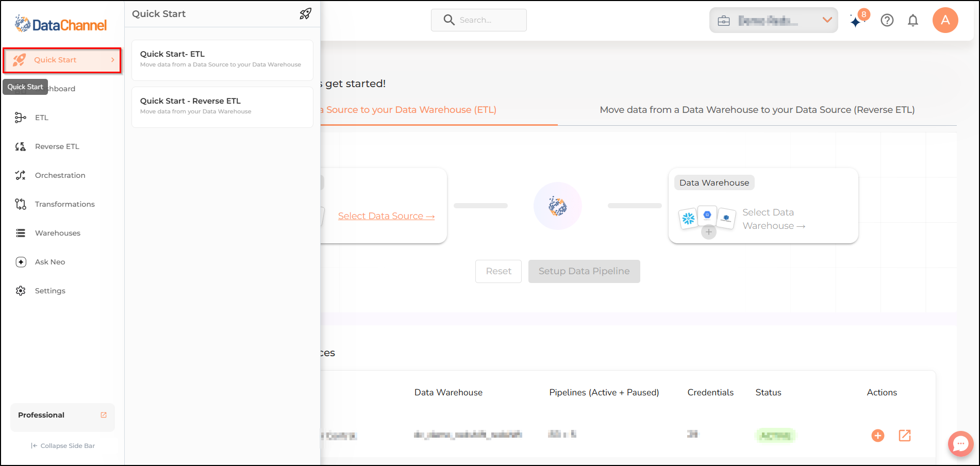Click the Reverse ETL sidebar icon
The image size is (980, 466).
tap(21, 146)
